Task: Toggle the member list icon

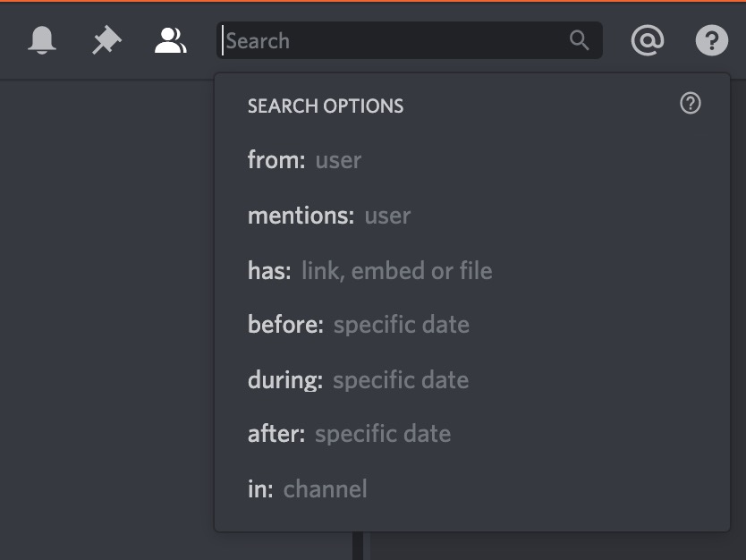Action: [x=170, y=40]
